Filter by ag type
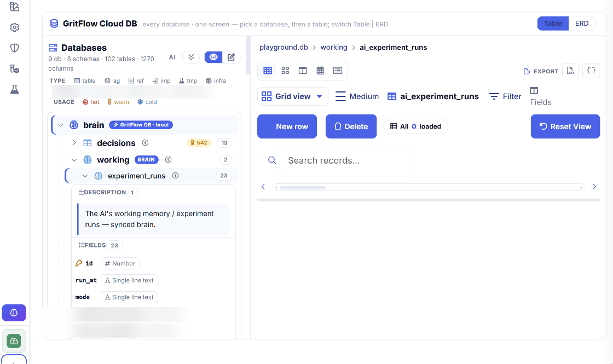613x364 pixels. 112,80
